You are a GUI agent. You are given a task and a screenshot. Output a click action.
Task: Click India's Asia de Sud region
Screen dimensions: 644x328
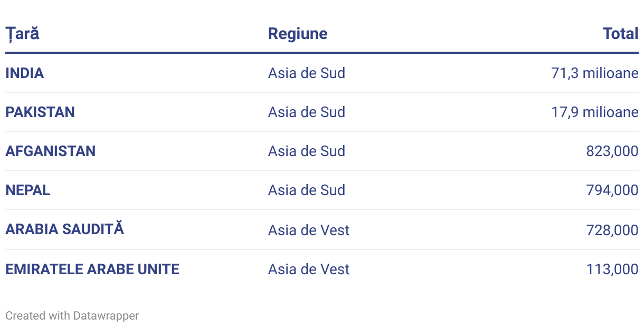click(306, 73)
